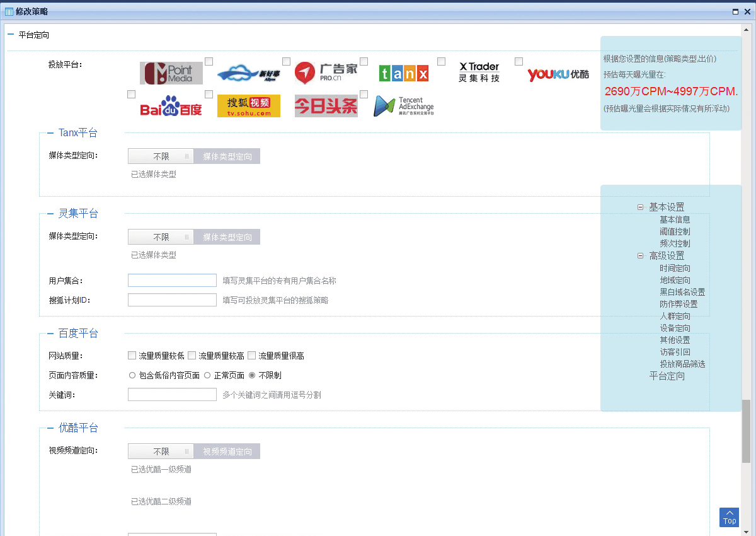Tick the checkbox between Baidu and 搜狐视频 logos
The width and height of the screenshot is (756, 536).
tap(209, 94)
